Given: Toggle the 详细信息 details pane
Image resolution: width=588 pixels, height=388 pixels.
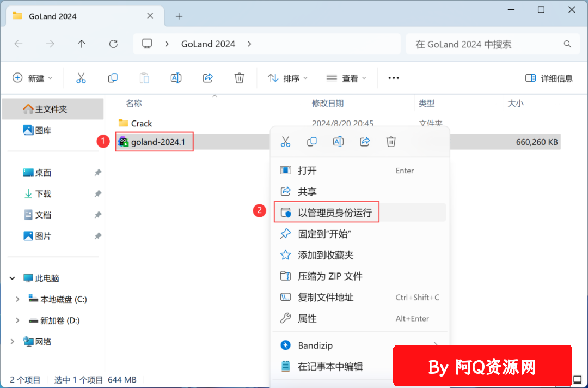Looking at the screenshot, I should tap(549, 78).
